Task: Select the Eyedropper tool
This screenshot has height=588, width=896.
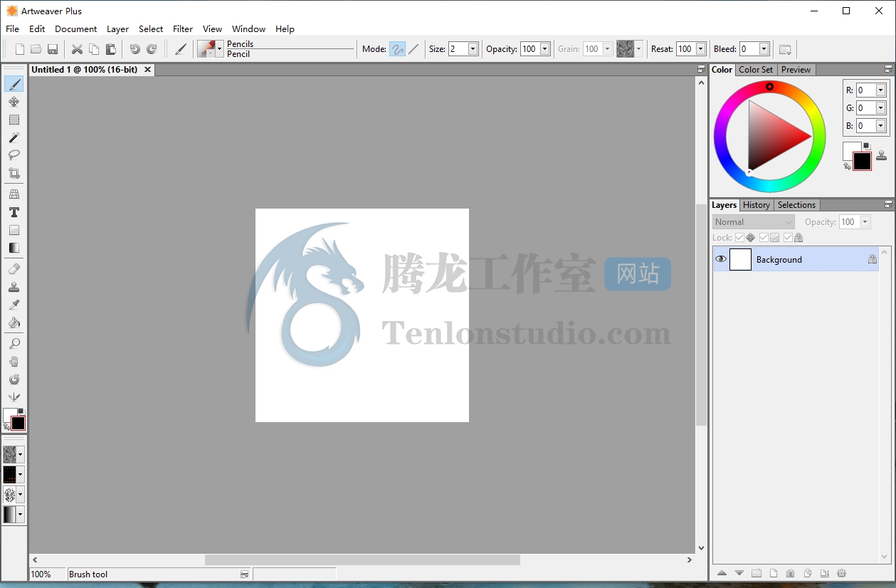Action: [x=14, y=305]
